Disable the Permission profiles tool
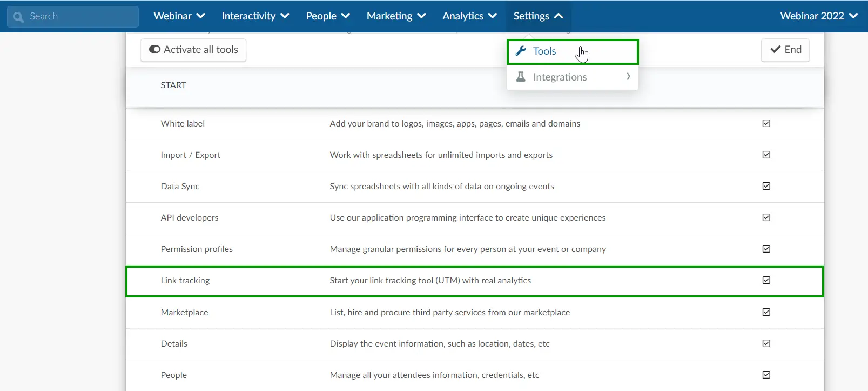The image size is (868, 391). click(766, 249)
